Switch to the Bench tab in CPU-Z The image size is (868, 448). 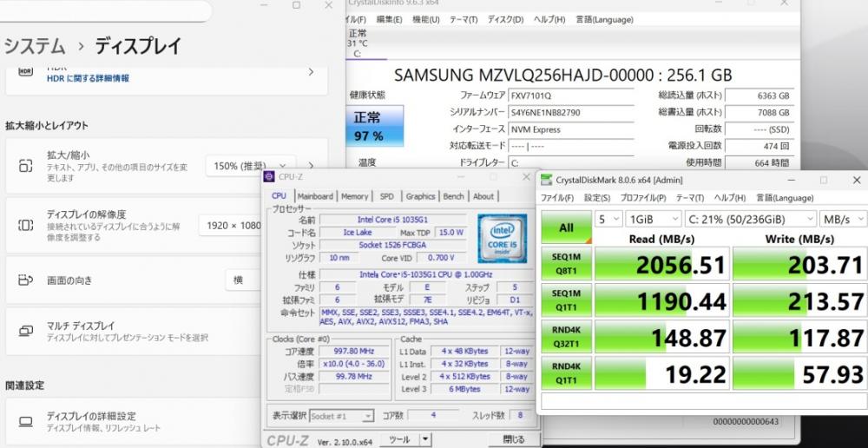[x=454, y=196]
